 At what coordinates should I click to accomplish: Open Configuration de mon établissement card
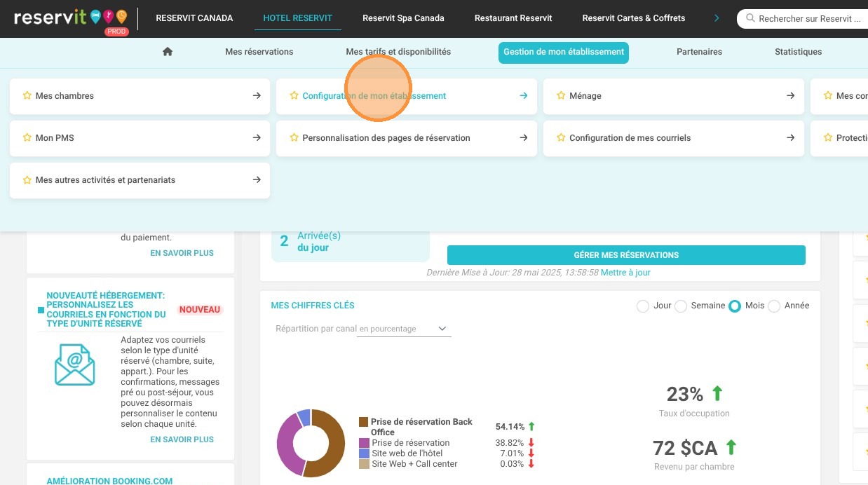coord(407,96)
